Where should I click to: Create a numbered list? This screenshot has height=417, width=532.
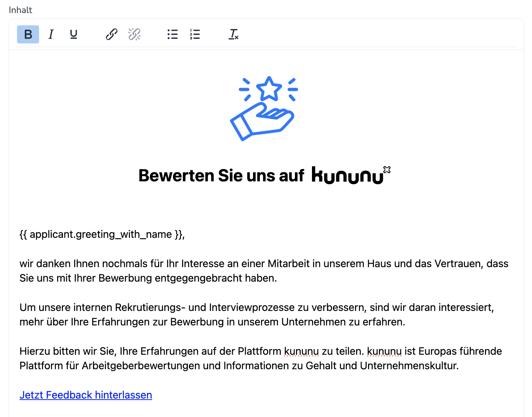click(x=195, y=34)
